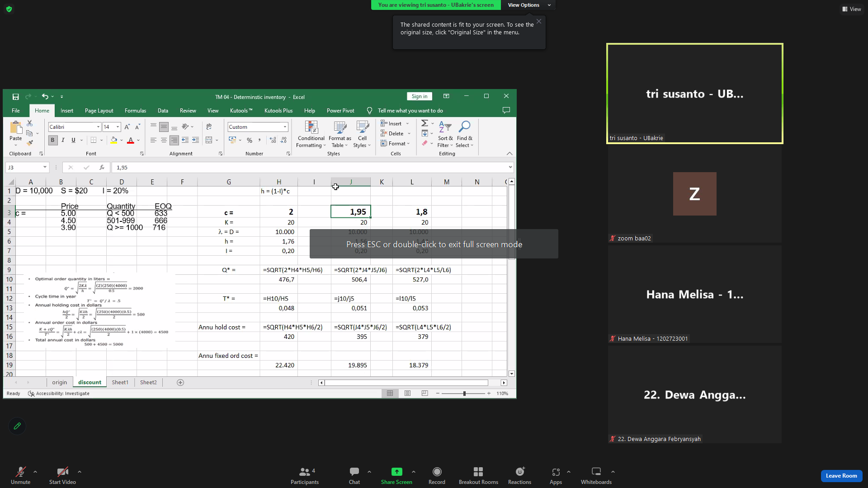Open Cell Styles gallery
Image resolution: width=868 pixels, height=488 pixels.
click(x=362, y=134)
